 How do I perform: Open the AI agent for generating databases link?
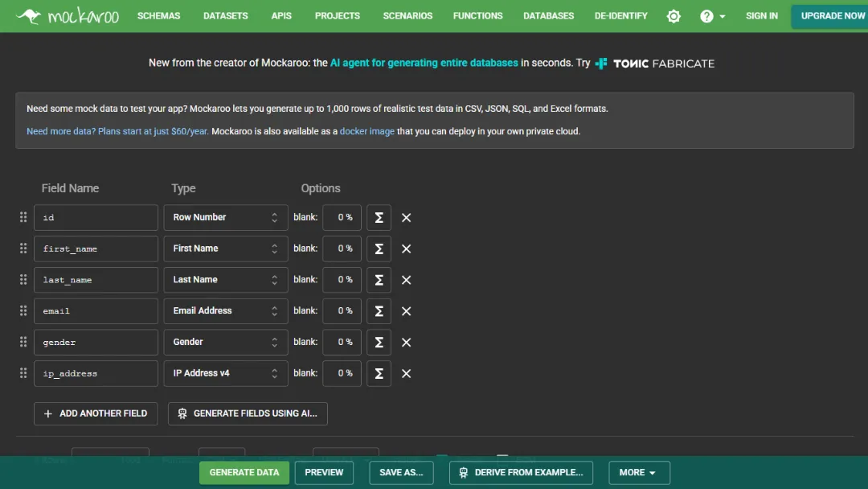click(x=424, y=63)
